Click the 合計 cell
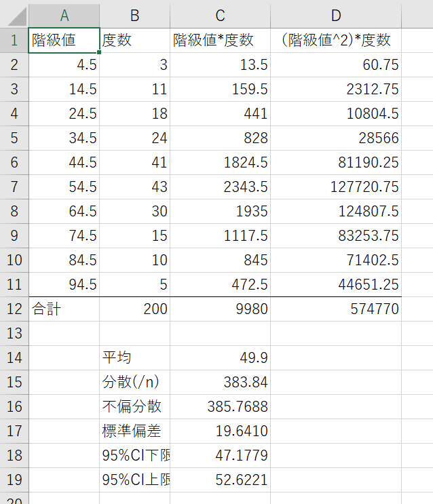Image resolution: width=433 pixels, height=504 pixels. tap(64, 309)
